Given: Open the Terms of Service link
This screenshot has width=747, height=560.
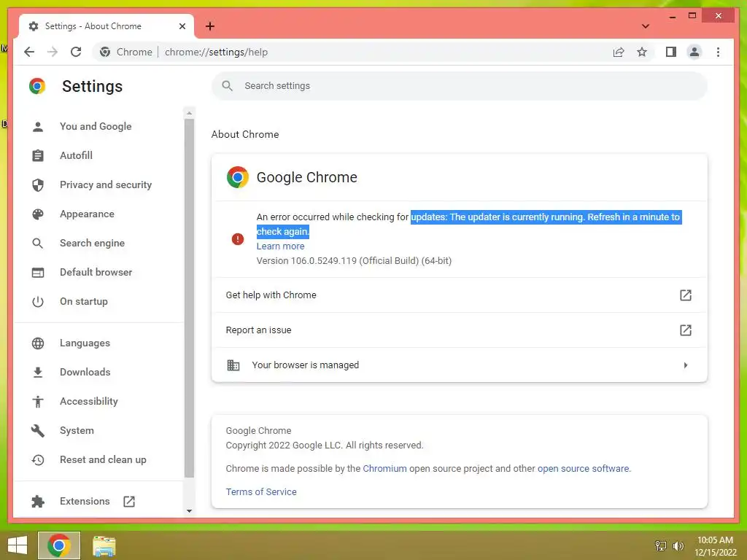Looking at the screenshot, I should (260, 492).
